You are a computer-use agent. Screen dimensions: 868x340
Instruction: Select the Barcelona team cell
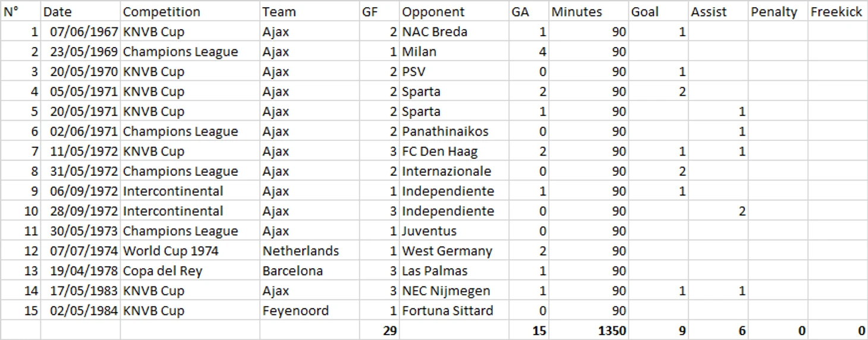pyautogui.click(x=309, y=271)
